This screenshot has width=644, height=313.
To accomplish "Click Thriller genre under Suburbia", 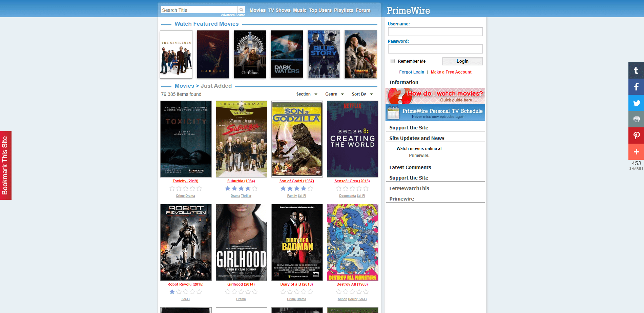I will pyautogui.click(x=246, y=196).
